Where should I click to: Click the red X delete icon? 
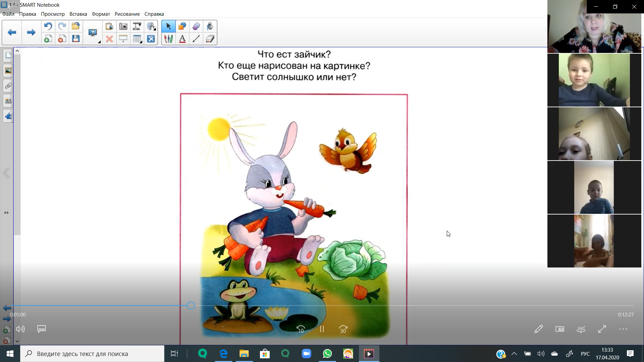(109, 39)
